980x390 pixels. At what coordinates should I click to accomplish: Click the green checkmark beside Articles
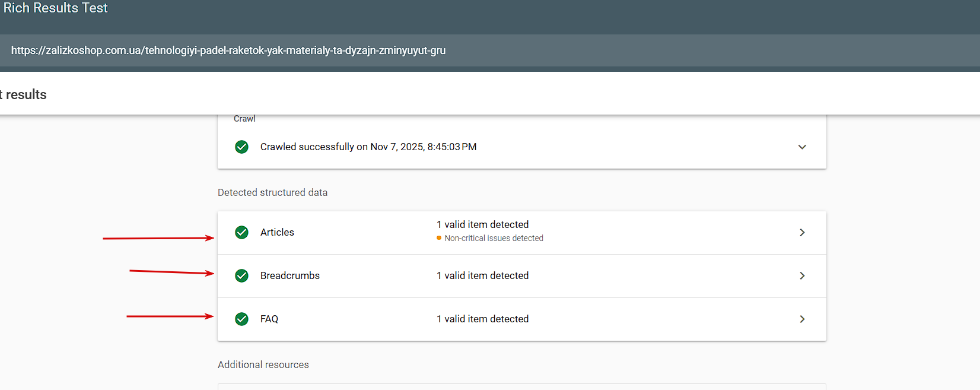tap(241, 232)
